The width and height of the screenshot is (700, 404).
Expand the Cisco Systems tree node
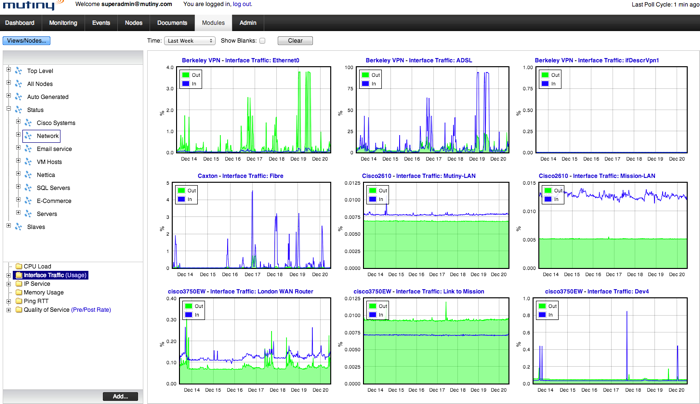click(18, 122)
